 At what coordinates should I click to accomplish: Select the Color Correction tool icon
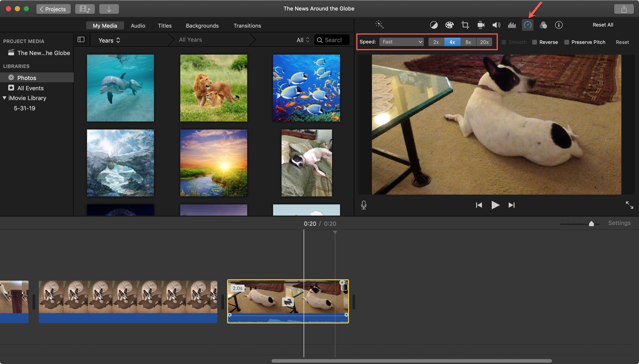(448, 25)
